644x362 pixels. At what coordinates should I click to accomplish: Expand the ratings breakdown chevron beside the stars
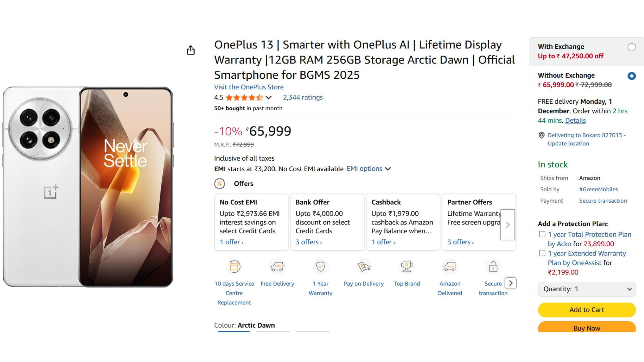pos(268,98)
